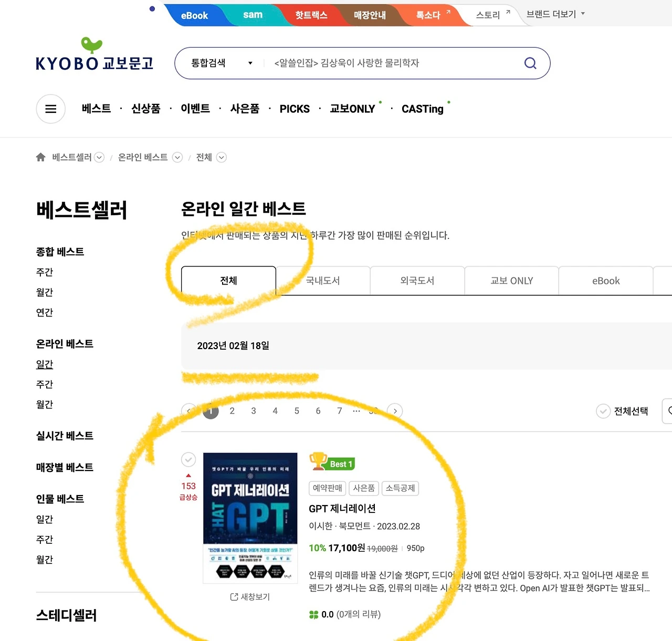
Task: Open the 브랜드 더보기 dropdown
Action: click(555, 14)
